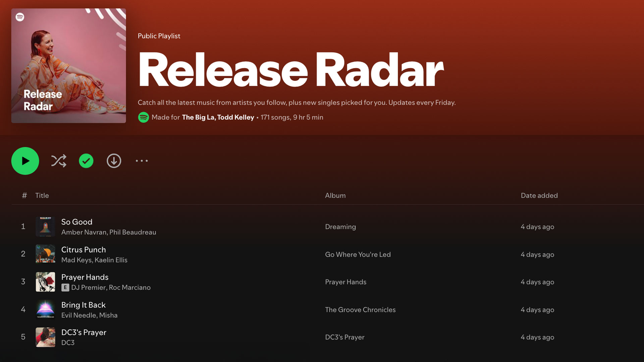644x362 pixels.
Task: Toggle the green saved-to-library checkmark
Action: 86,161
